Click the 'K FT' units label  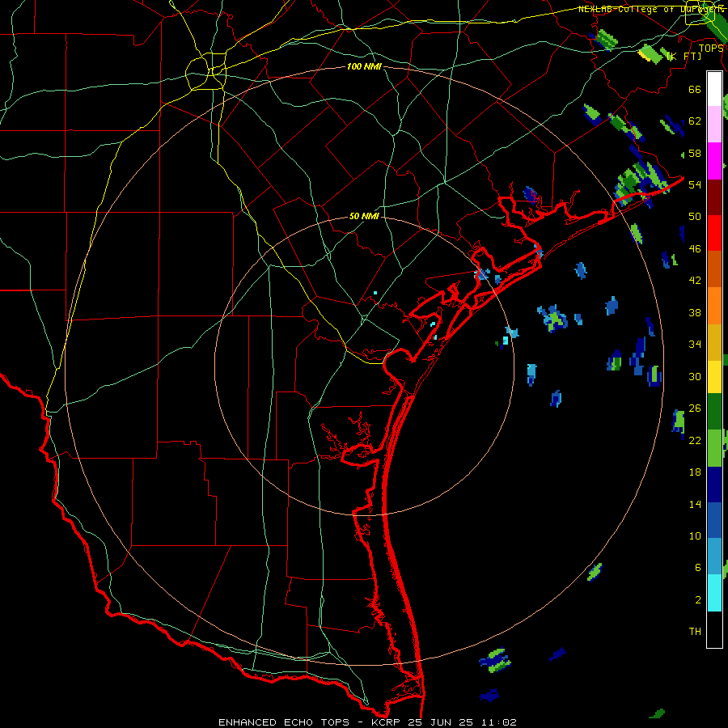pyautogui.click(x=684, y=56)
